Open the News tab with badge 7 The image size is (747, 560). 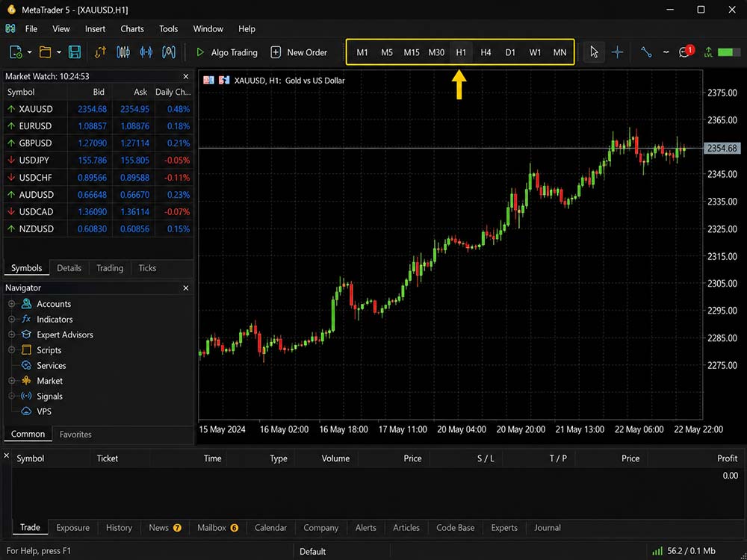(165, 528)
